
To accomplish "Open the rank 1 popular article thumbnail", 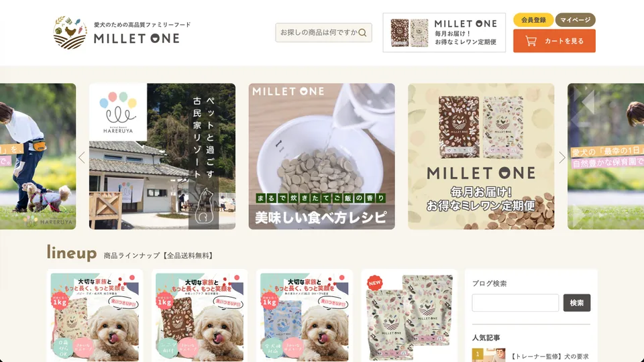I will (489, 355).
